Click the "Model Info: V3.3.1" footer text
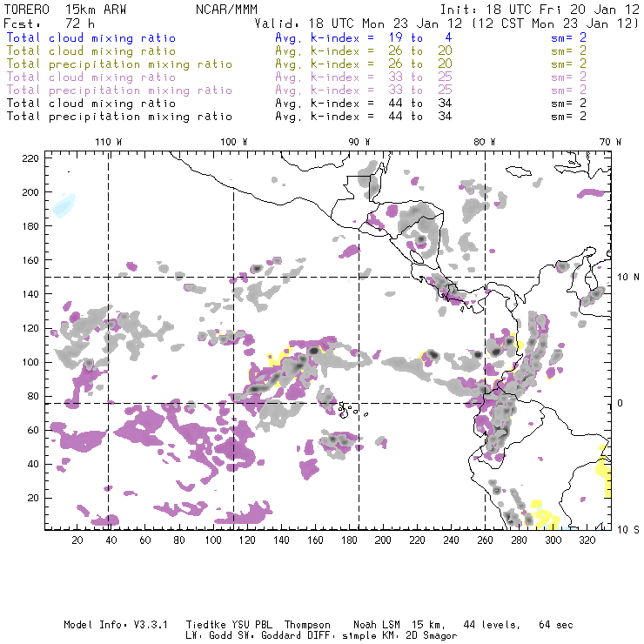This screenshot has width=644, height=644. pyautogui.click(x=116, y=625)
